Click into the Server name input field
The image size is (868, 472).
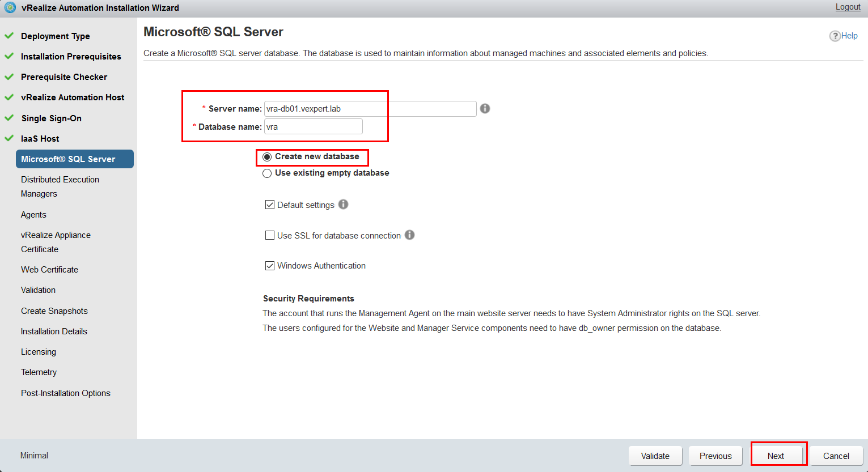pos(370,109)
